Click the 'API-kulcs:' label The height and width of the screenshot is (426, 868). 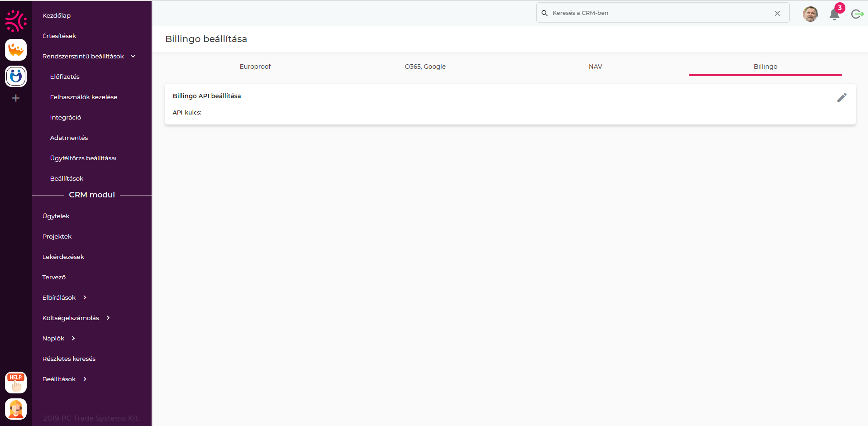click(x=187, y=112)
